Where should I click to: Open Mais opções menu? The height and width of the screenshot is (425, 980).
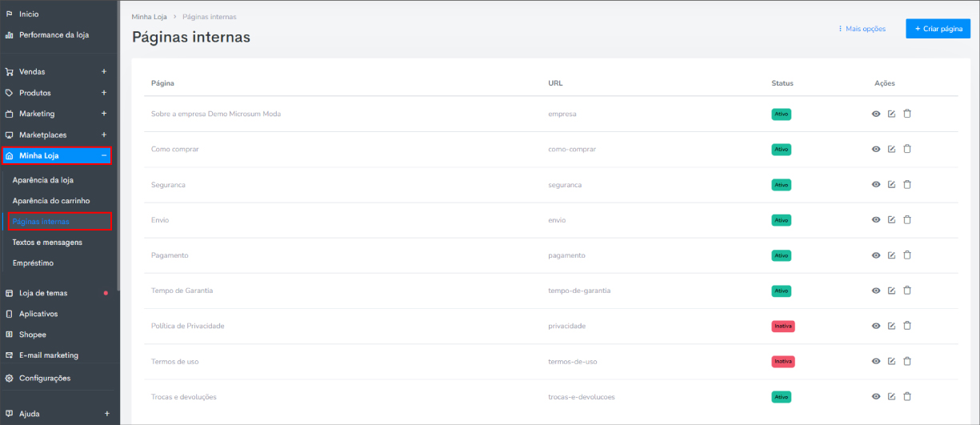[x=862, y=29]
